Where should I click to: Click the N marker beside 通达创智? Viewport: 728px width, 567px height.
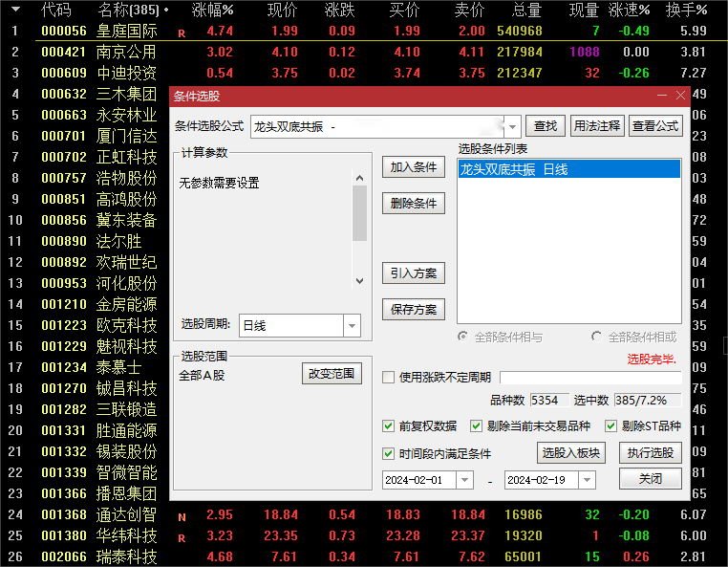182,517
